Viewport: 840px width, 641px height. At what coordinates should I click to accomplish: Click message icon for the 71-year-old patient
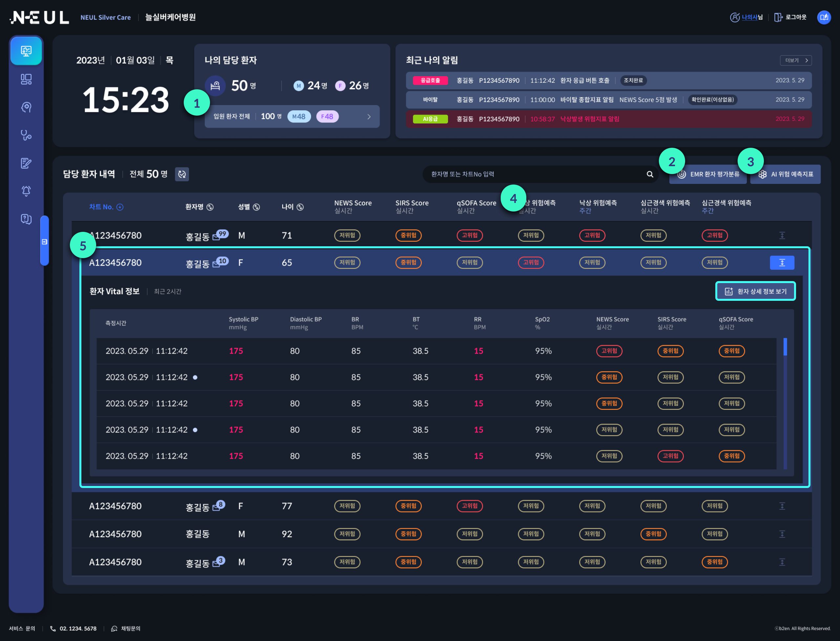click(216, 237)
